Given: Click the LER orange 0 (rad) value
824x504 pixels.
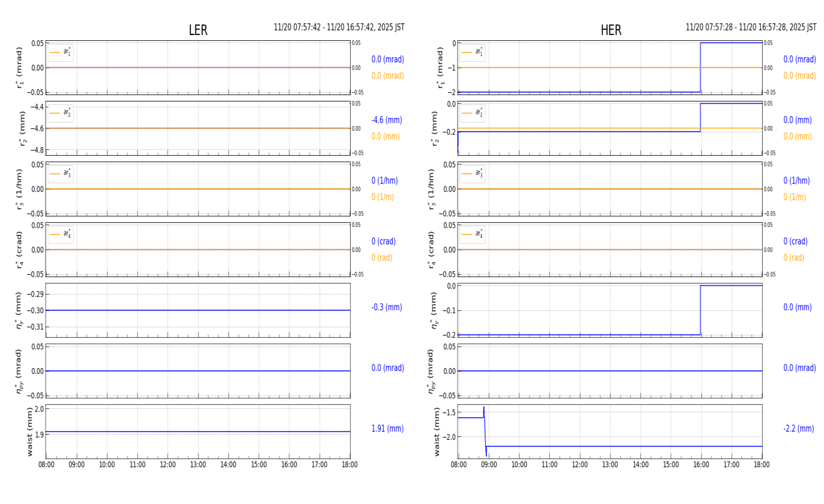Looking at the screenshot, I should click(x=382, y=258).
